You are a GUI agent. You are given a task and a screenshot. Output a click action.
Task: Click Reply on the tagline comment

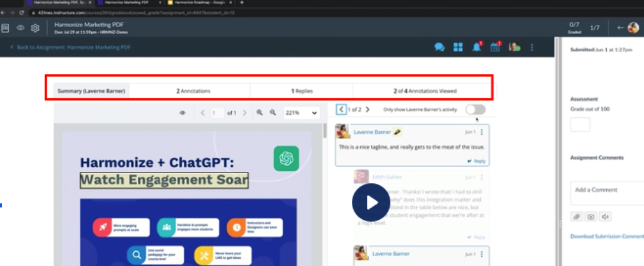pos(477,161)
